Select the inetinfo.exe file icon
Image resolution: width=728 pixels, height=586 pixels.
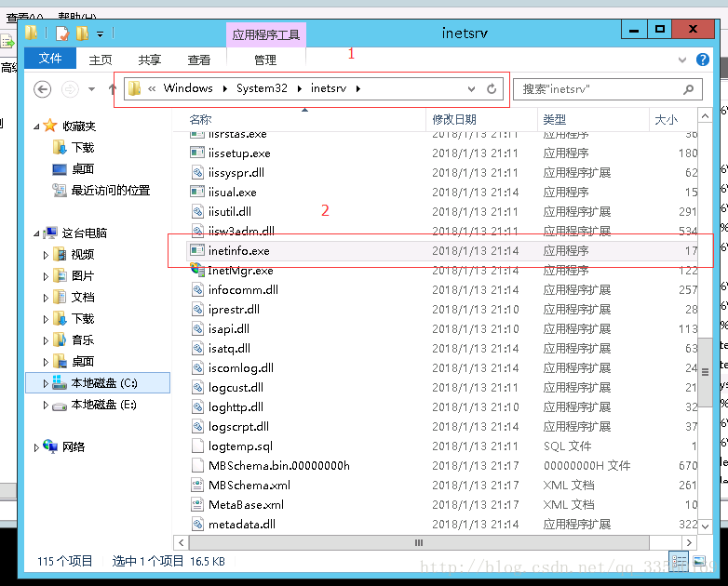(197, 250)
